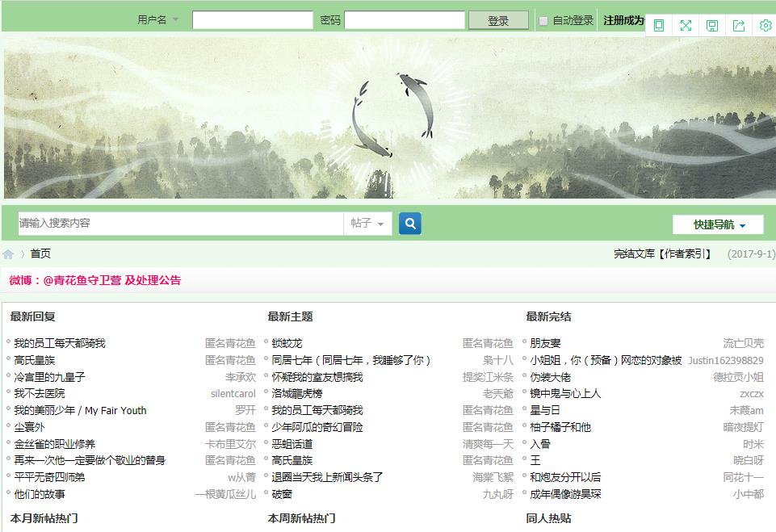This screenshot has height=532, width=776.
Task: Enable the 自动登录 auto-login checkbox
Action: tap(544, 19)
